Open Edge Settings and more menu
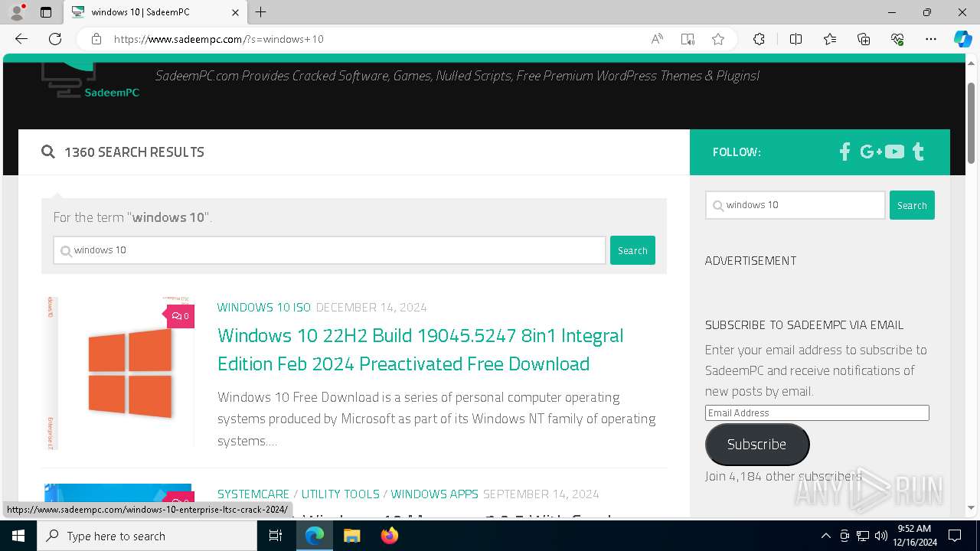Viewport: 980px width, 551px height. coord(931,39)
